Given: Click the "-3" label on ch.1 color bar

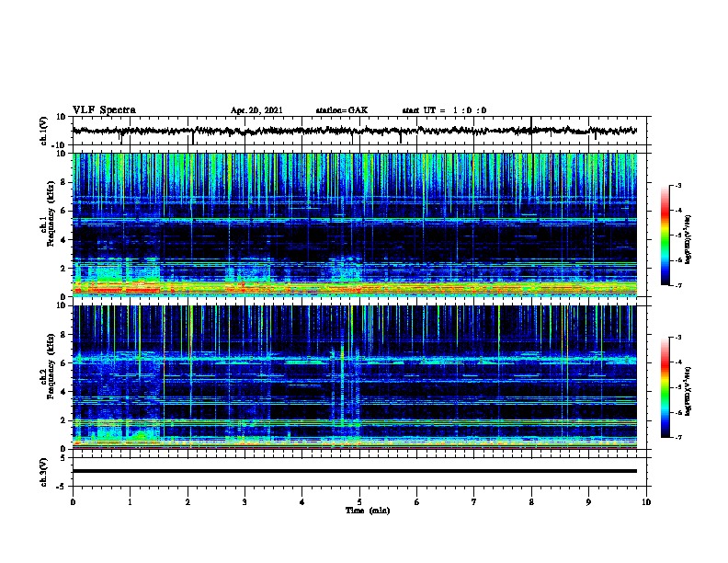Looking at the screenshot, I should point(677,186).
